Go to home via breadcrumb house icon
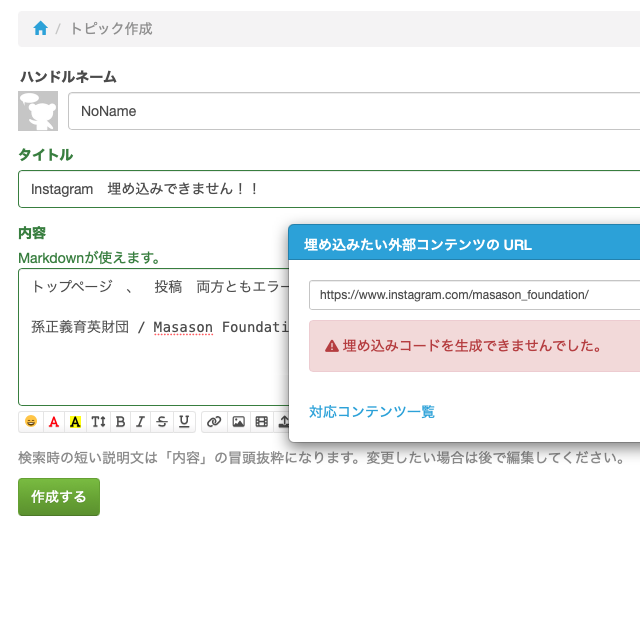 (x=40, y=29)
